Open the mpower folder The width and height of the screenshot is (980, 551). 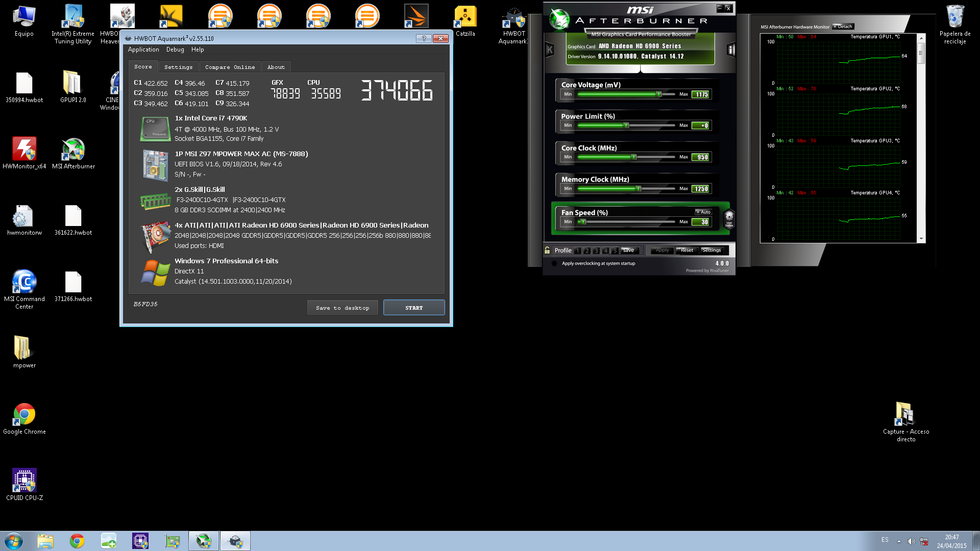tap(24, 352)
